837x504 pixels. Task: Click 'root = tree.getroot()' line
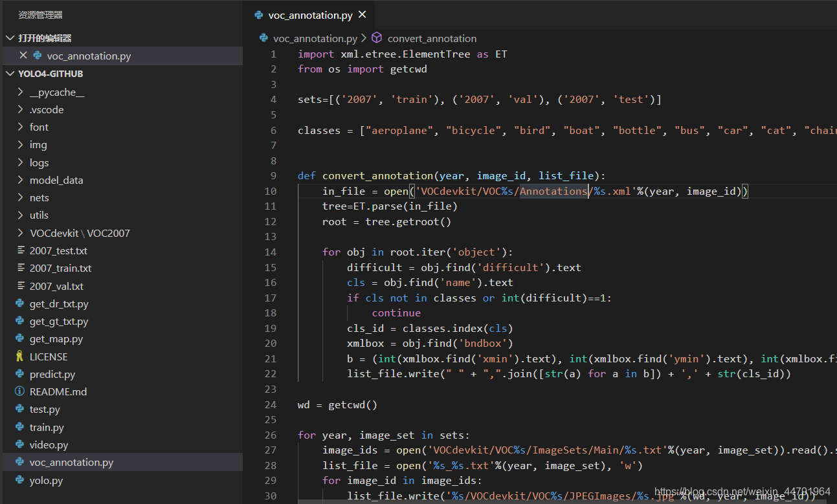(x=386, y=221)
